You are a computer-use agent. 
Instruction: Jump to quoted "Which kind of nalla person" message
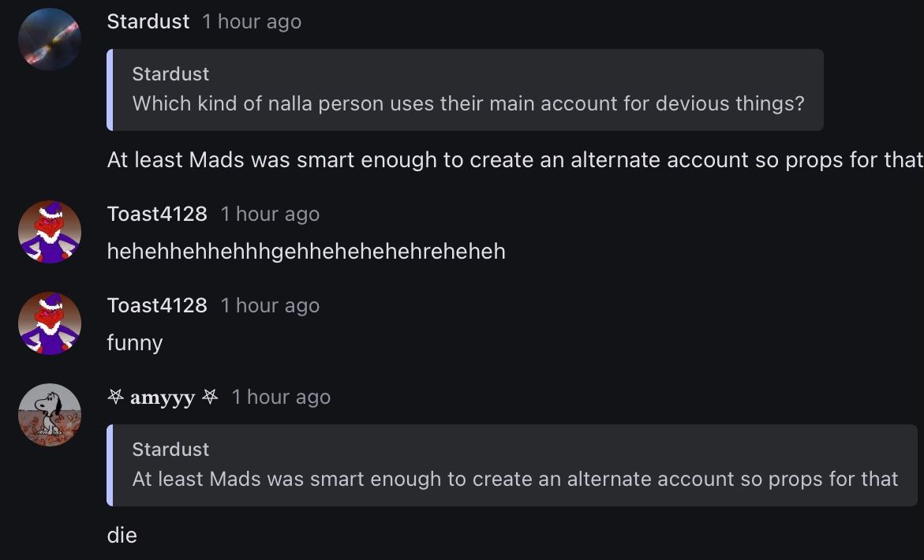point(468,103)
